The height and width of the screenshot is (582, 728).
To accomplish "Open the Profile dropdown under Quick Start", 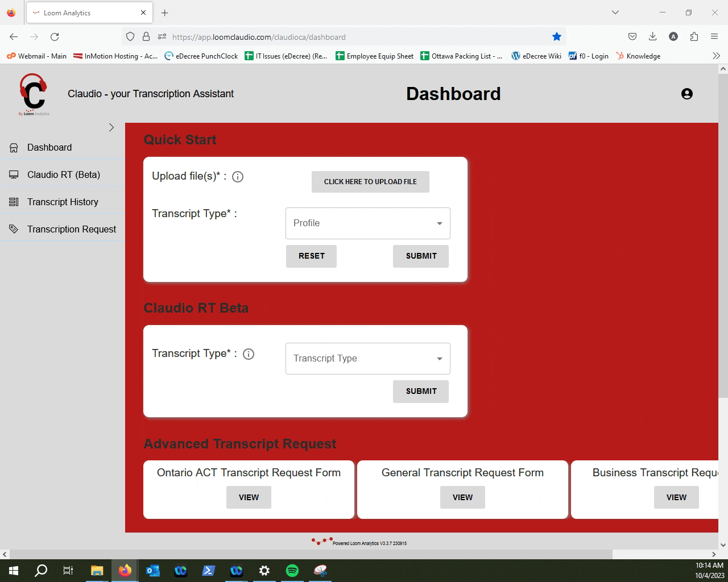I will tap(367, 223).
